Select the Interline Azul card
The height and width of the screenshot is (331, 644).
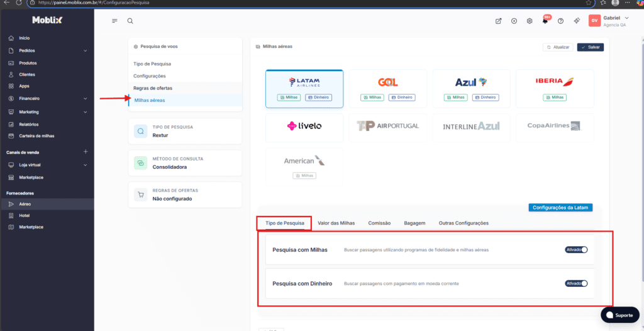[471, 128]
